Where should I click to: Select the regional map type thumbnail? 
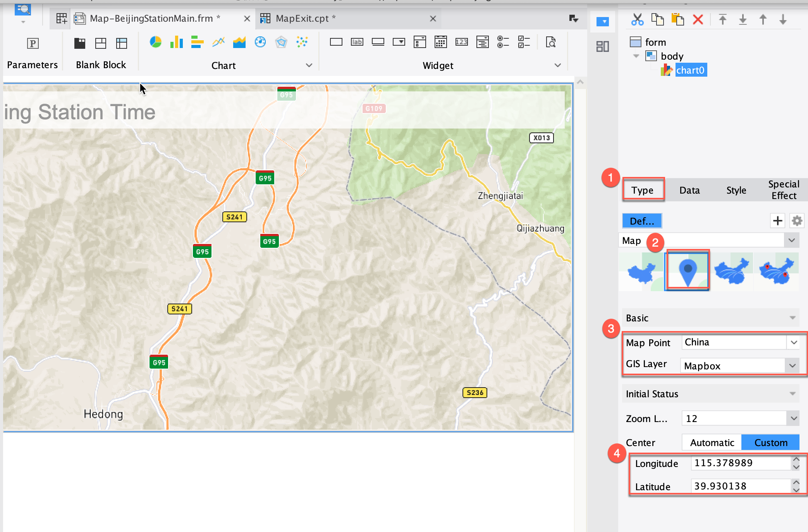pyautogui.click(x=641, y=271)
